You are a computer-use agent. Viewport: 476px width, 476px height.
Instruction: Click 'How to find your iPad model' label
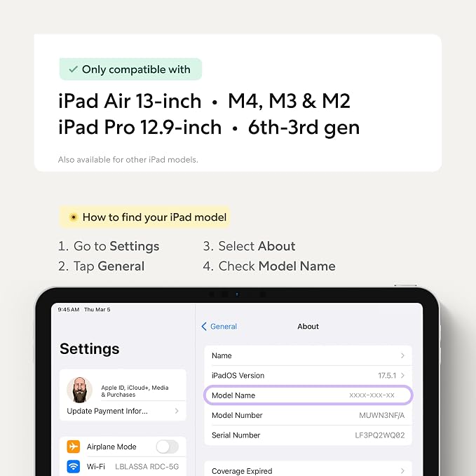[x=144, y=217]
